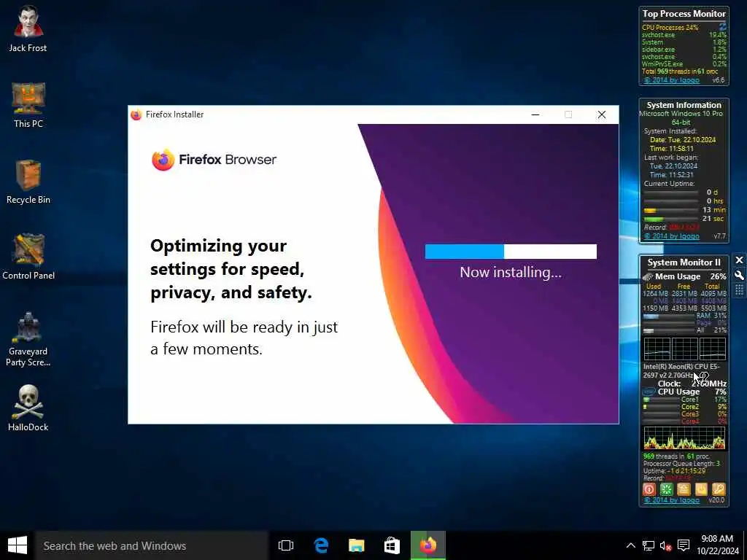The width and height of the screenshot is (747, 560).
Task: Minimize the Firefox Installer window
Action: [535, 114]
